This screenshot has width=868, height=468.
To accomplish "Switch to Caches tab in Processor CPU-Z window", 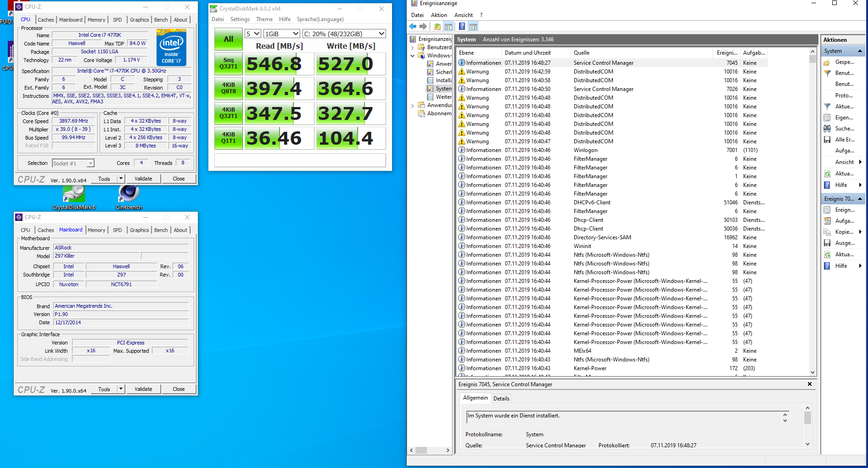I will (45, 20).
